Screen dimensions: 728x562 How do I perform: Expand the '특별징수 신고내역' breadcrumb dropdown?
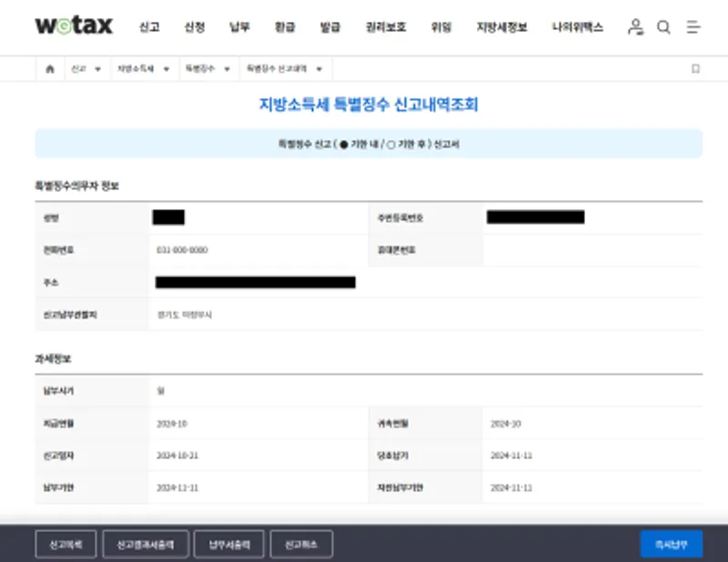point(285,69)
